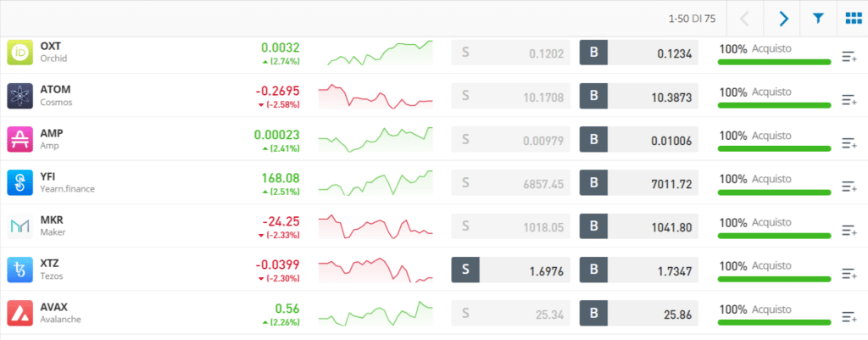
Task: Click the OXT sentiment bar
Action: (774, 62)
